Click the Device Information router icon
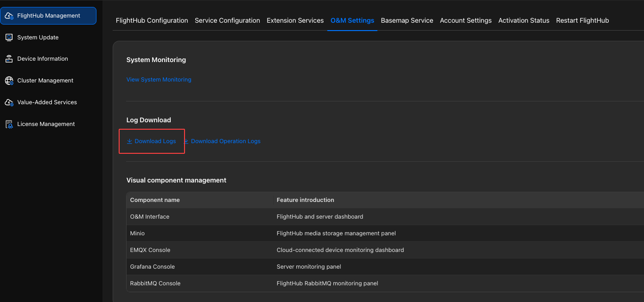This screenshot has height=302, width=644. click(x=9, y=59)
